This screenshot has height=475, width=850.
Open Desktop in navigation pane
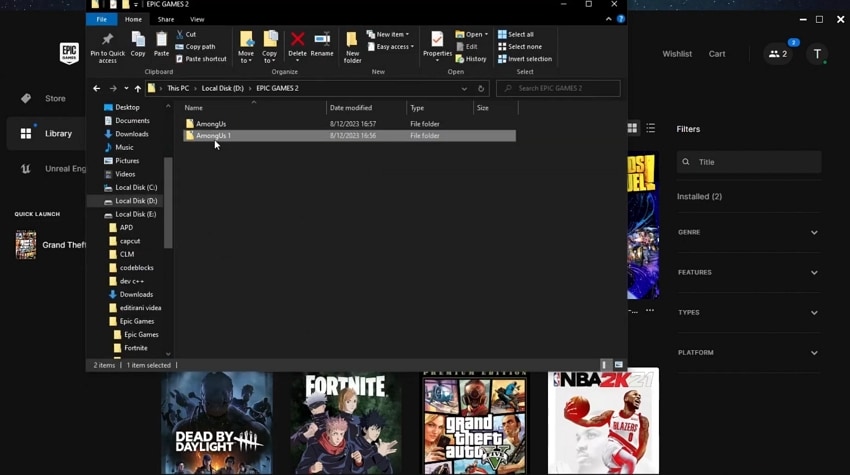click(127, 107)
